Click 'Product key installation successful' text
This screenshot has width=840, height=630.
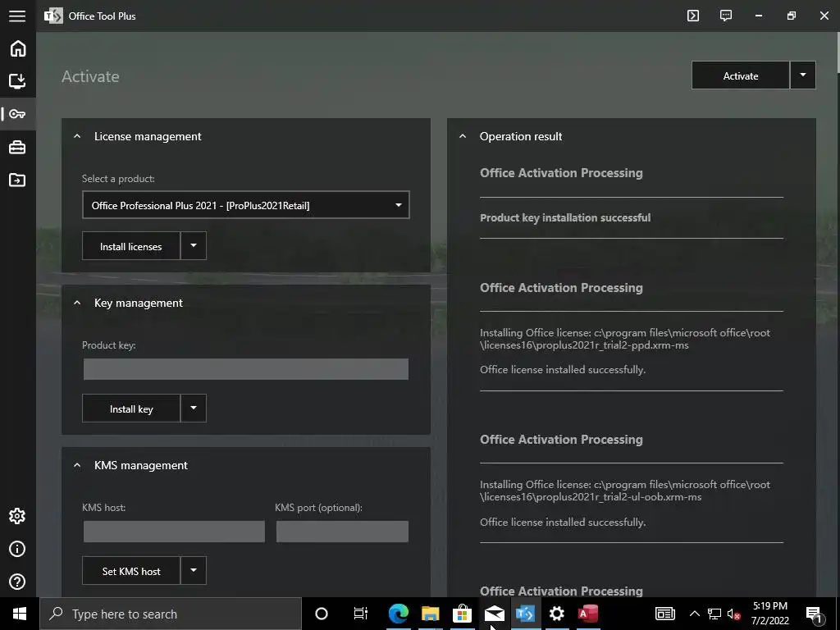click(565, 218)
